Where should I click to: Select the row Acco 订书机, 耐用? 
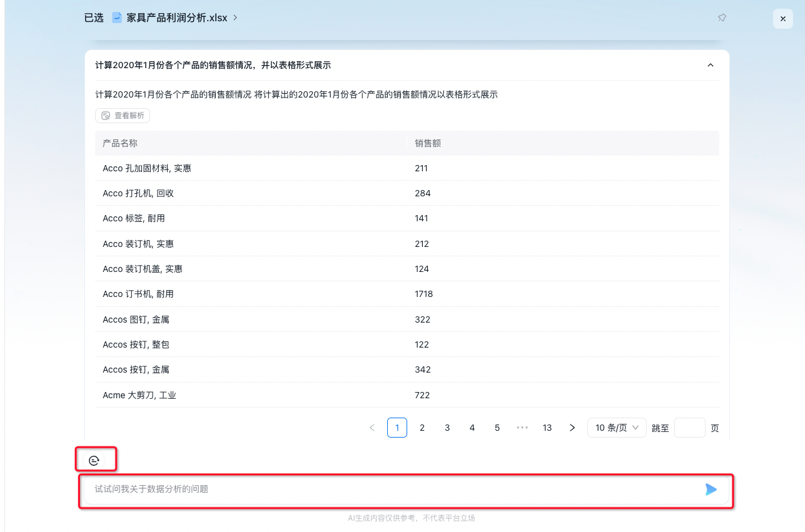[x=407, y=294]
